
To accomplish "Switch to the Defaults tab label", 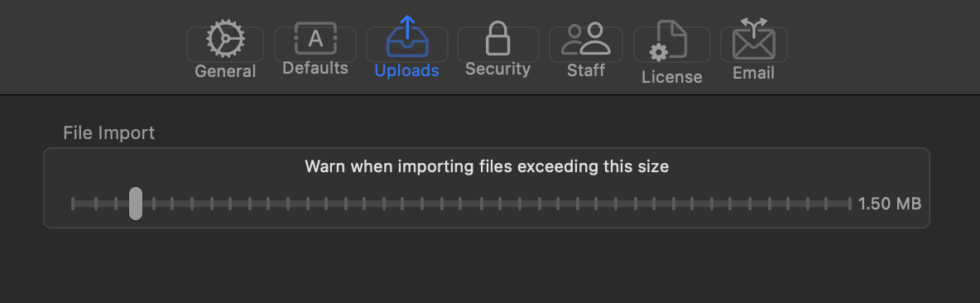I will coord(315,68).
